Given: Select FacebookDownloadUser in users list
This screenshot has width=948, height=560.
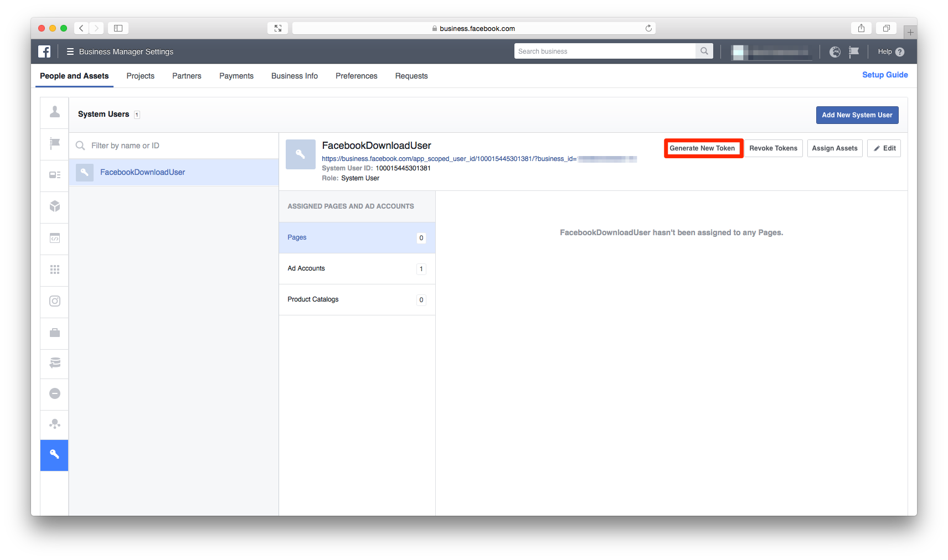Looking at the screenshot, I should [174, 172].
